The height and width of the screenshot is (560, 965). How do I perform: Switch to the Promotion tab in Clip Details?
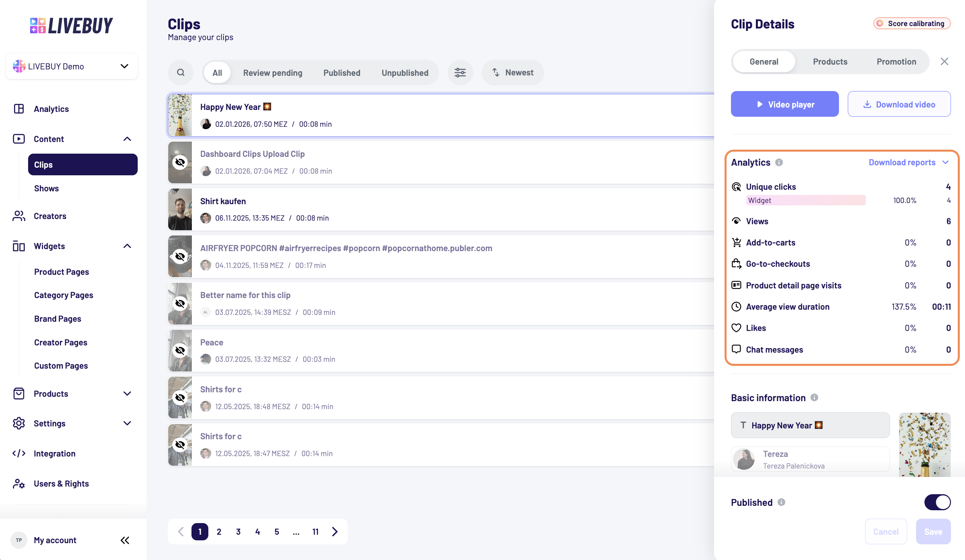click(896, 61)
